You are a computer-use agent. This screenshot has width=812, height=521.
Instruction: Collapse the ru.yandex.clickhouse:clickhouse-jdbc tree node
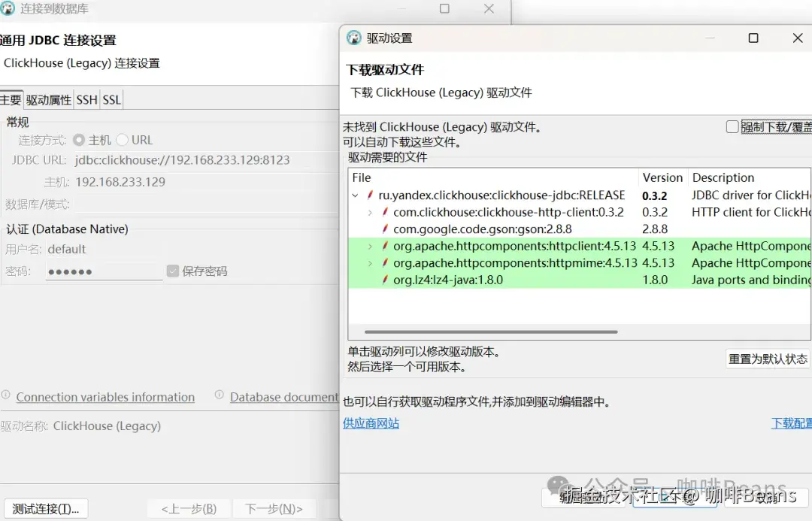coord(355,195)
